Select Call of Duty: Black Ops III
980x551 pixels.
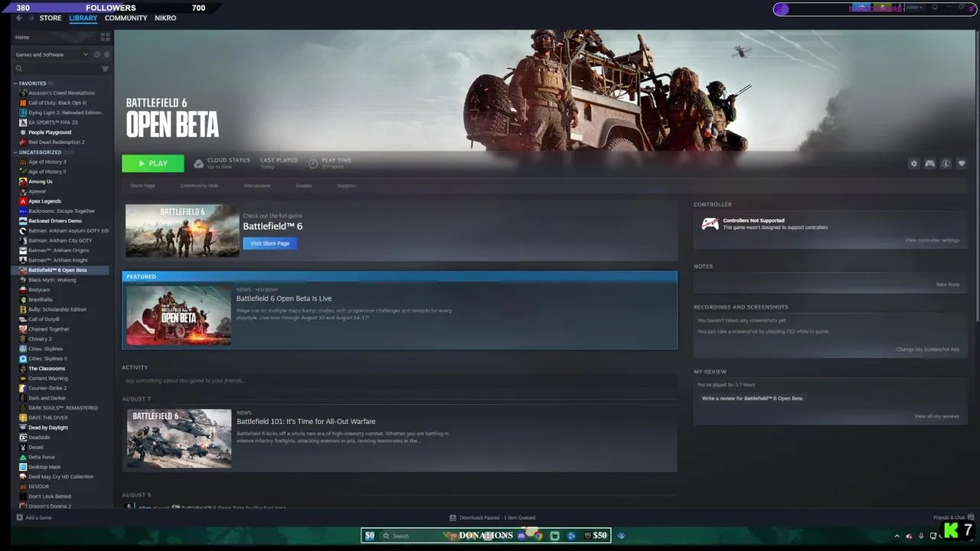click(57, 103)
